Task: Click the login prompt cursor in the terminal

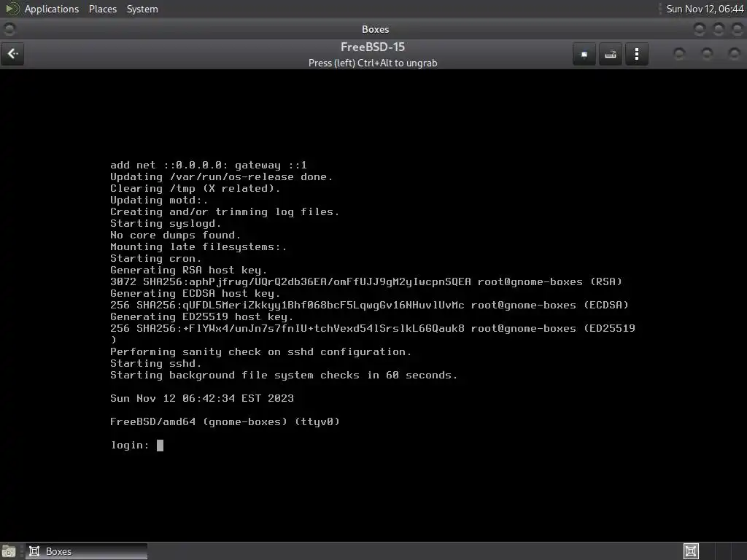Action: (x=160, y=446)
